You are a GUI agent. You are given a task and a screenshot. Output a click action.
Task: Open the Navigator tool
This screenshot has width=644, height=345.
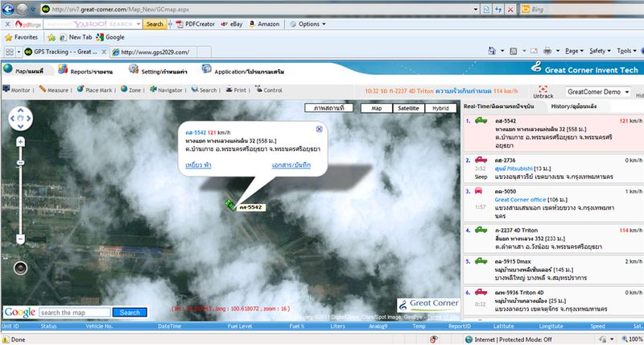tap(164, 90)
